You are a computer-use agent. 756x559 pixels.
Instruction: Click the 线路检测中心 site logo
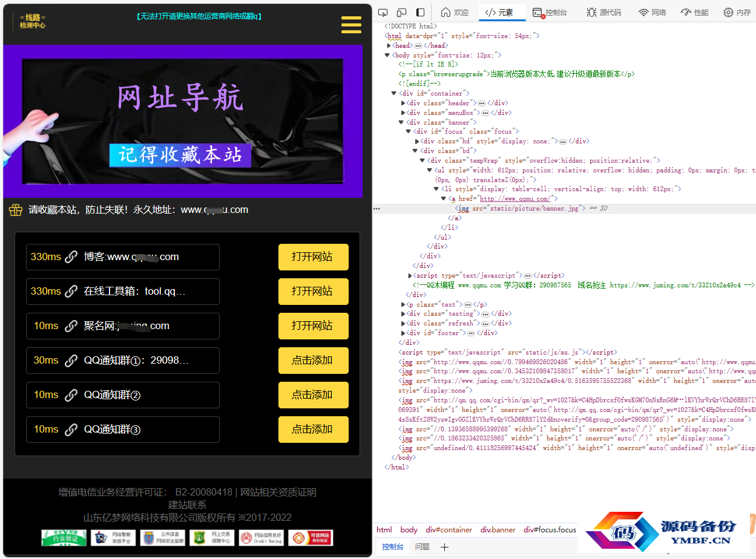33,21
